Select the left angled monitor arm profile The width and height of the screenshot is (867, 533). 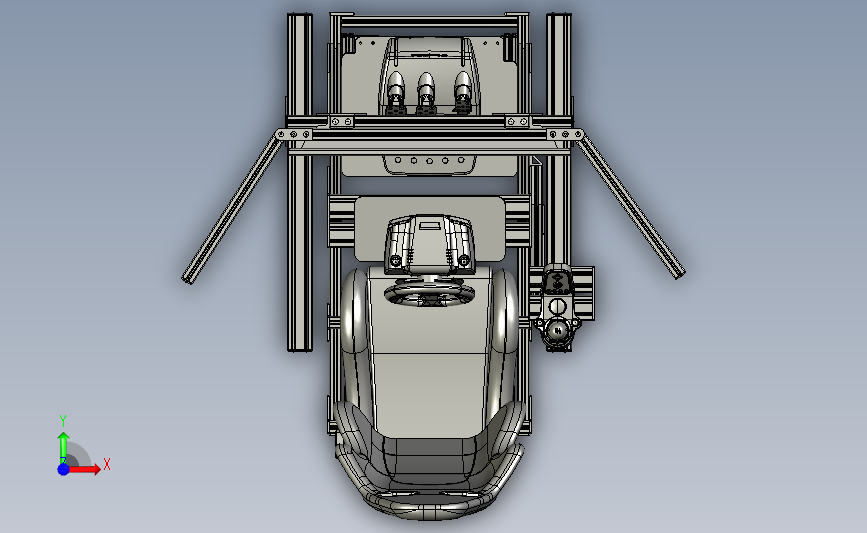pyautogui.click(x=232, y=209)
